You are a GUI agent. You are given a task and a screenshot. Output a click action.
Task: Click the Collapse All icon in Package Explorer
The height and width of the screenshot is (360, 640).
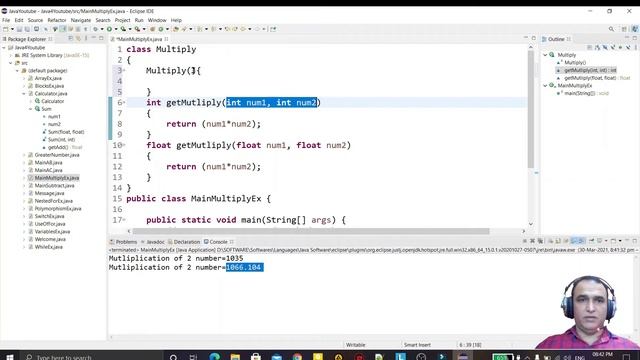[70, 38]
